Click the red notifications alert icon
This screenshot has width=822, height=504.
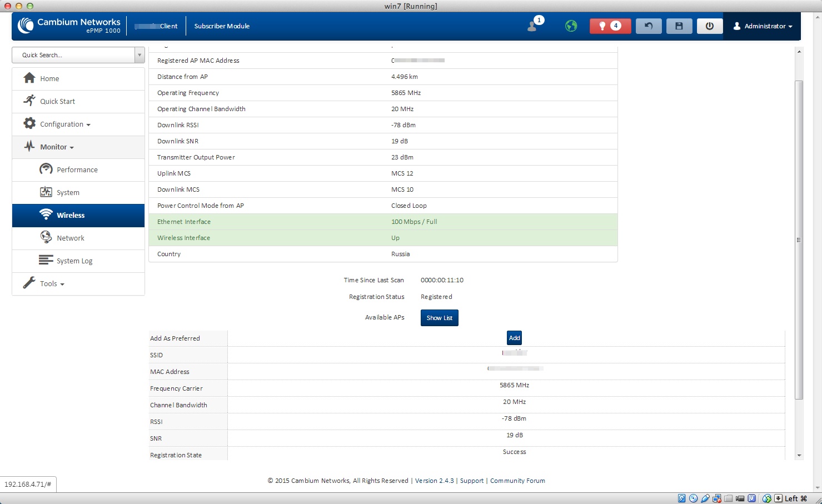click(610, 26)
